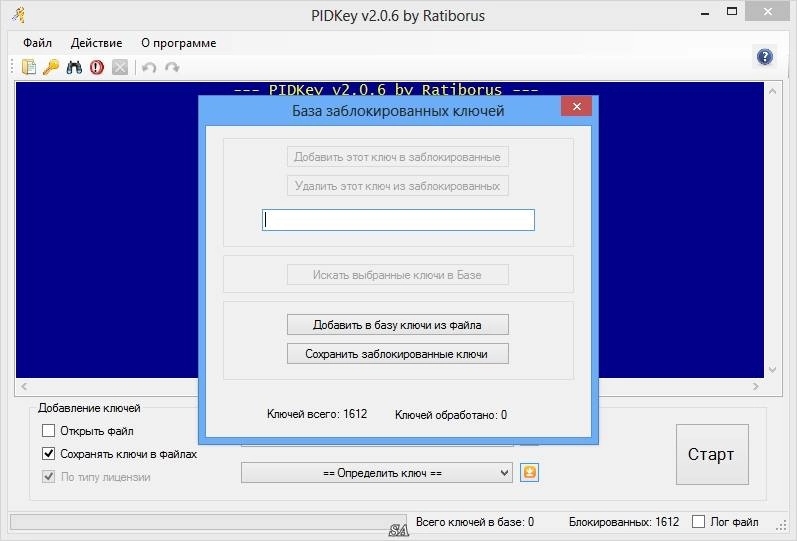
Task: Open help via blue question mark icon
Action: (x=764, y=56)
